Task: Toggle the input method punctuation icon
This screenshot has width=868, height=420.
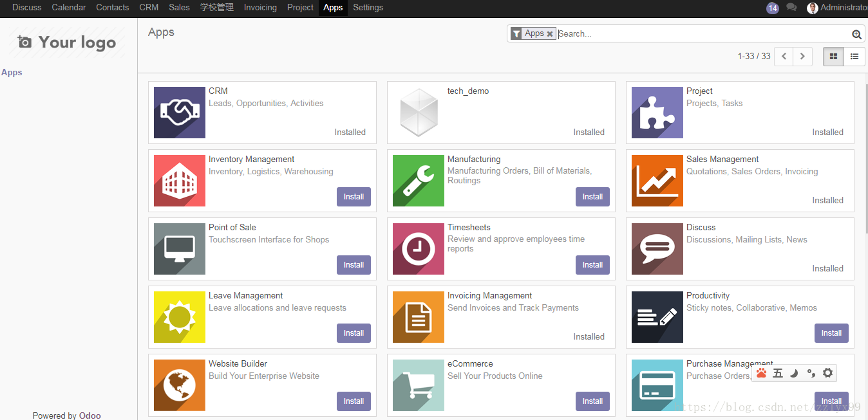Action: [x=811, y=373]
